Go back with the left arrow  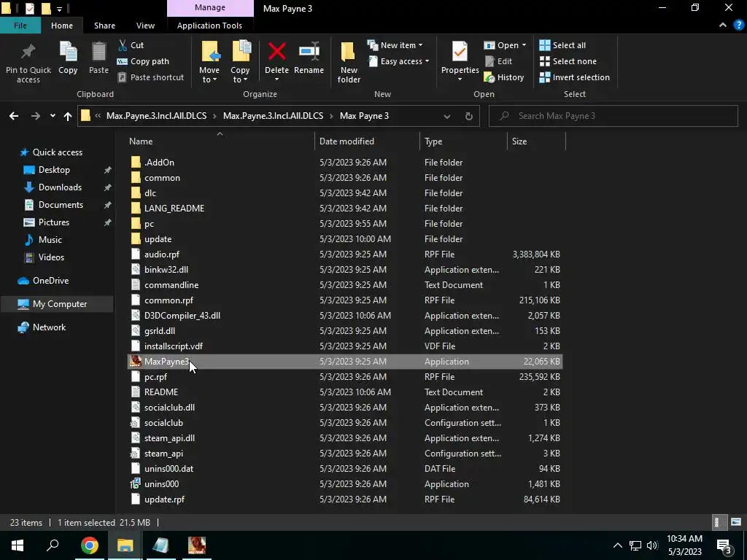click(14, 116)
